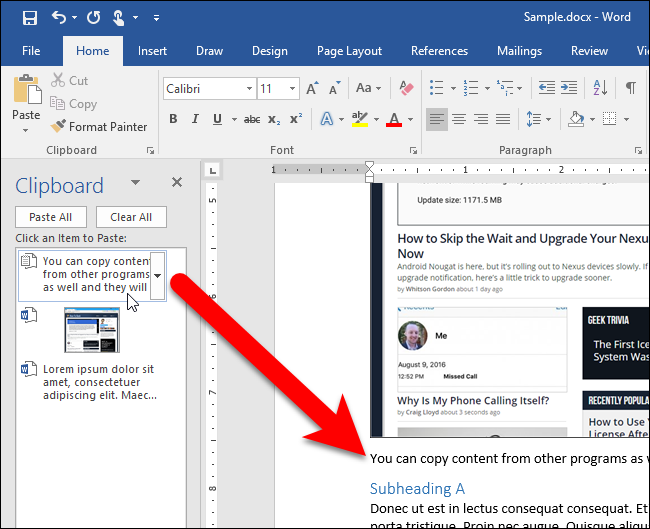
Task: Open the Calibri font name dropdown
Action: point(249,88)
